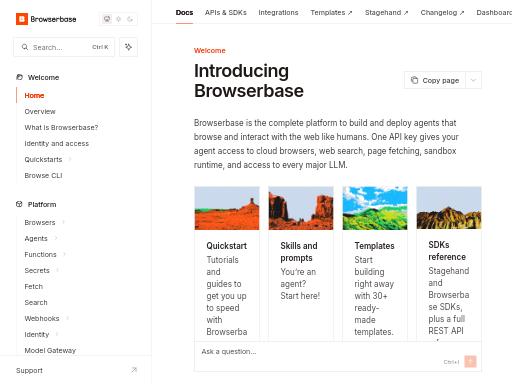
Task: Open the Dashboard link in top nav
Action: (494, 13)
